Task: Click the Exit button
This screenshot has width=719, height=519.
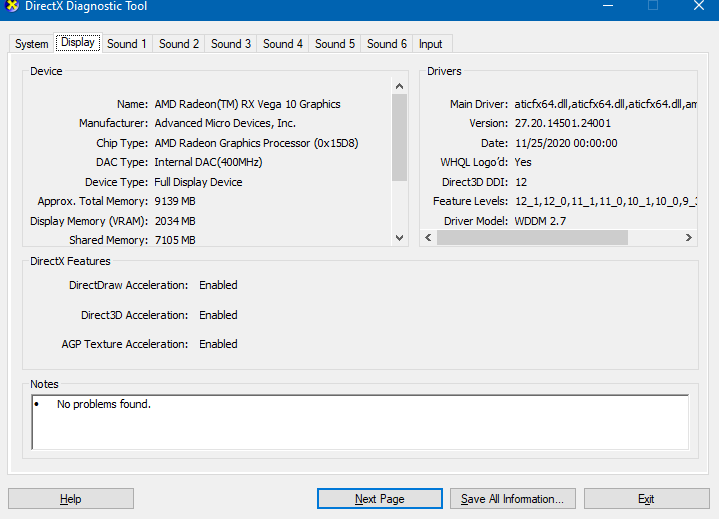Action: [x=647, y=498]
